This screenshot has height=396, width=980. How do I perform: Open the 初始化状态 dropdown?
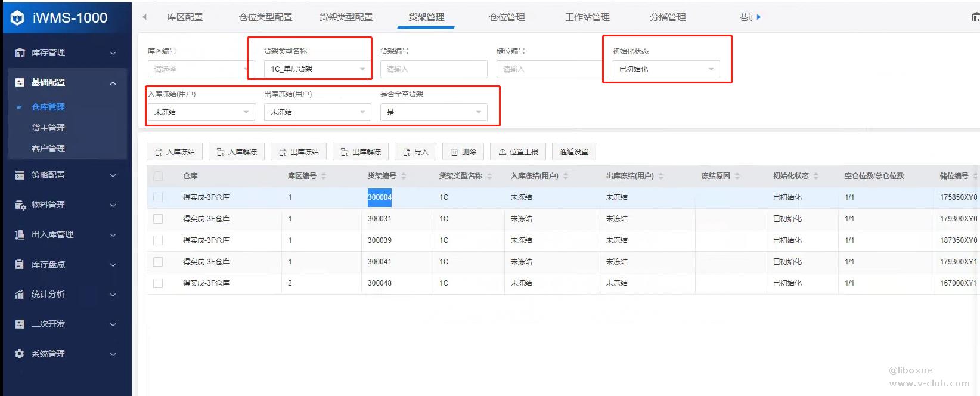(x=666, y=69)
